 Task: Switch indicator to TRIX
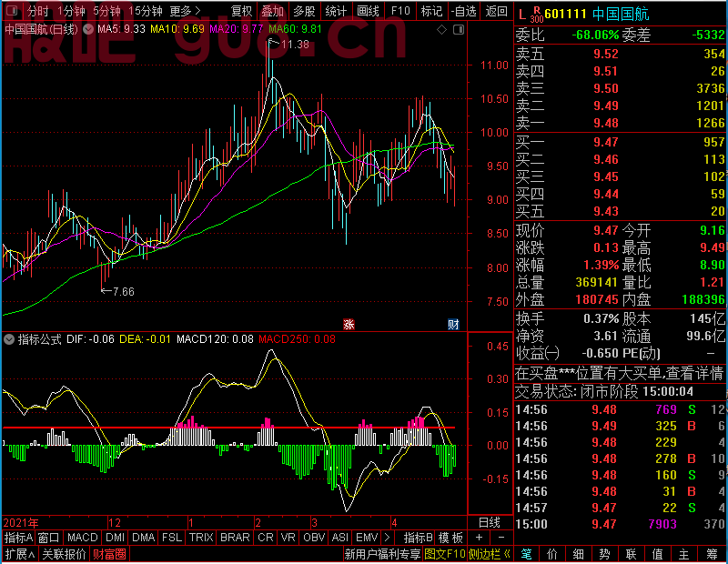click(x=201, y=538)
